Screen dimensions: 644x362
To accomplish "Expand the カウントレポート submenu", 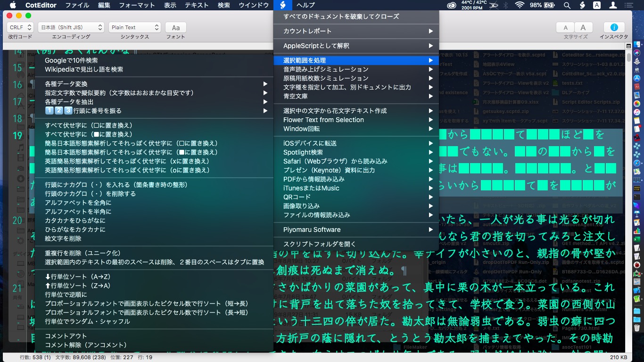I will pos(356,31).
